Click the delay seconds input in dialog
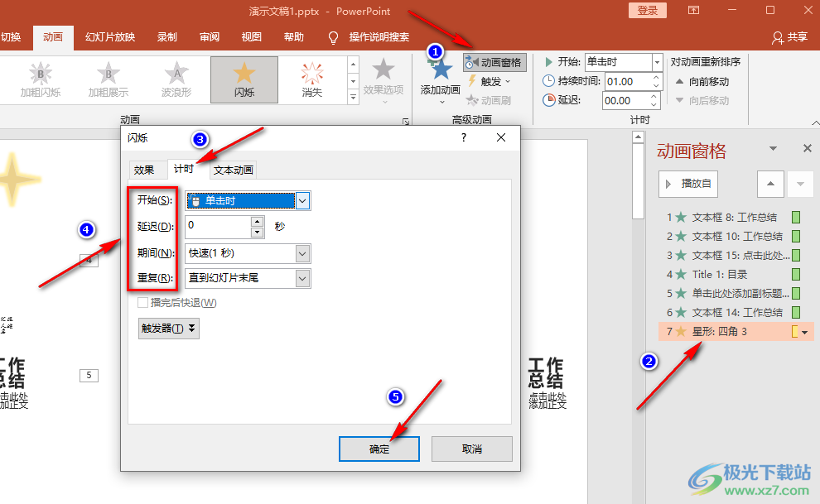820x504 pixels. pyautogui.click(x=218, y=227)
